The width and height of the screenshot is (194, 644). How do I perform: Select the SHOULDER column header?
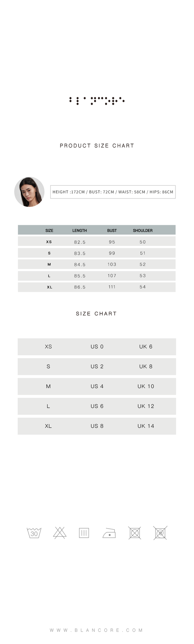[x=143, y=230]
